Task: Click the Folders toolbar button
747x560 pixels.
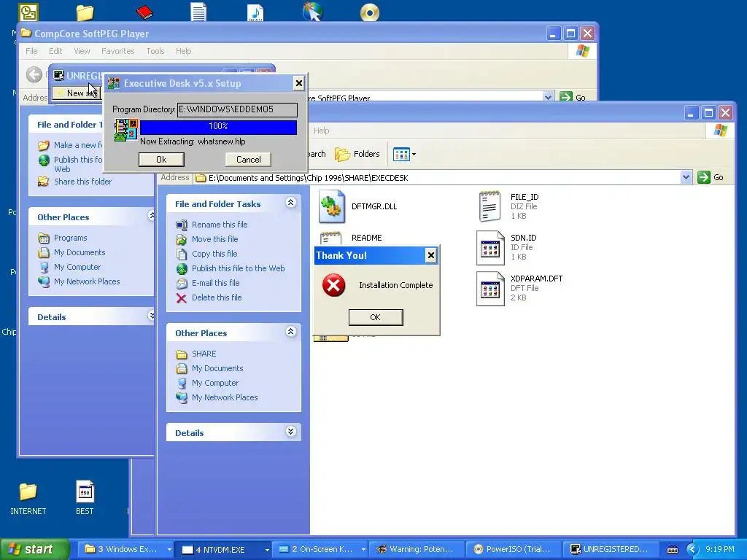Action: point(357,154)
